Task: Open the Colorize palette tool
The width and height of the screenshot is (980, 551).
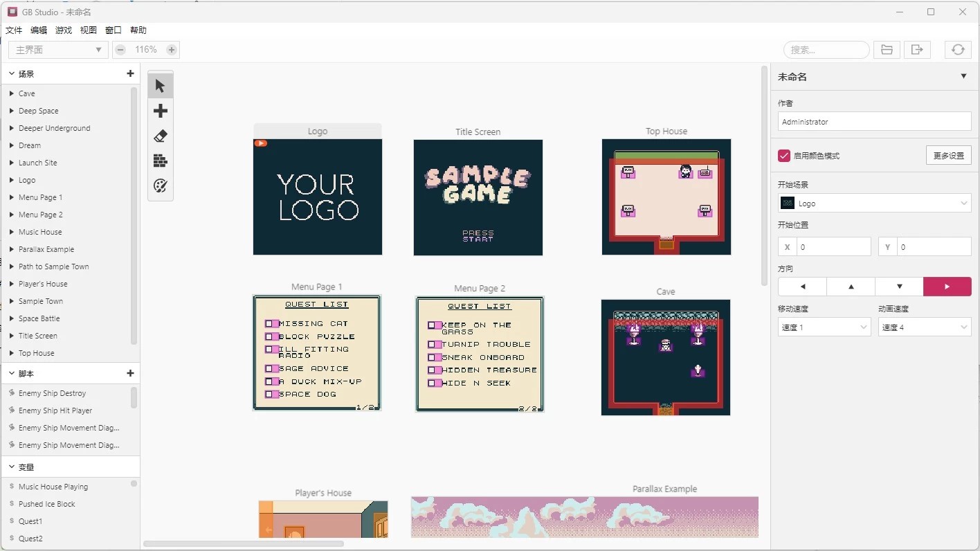Action: (161, 186)
